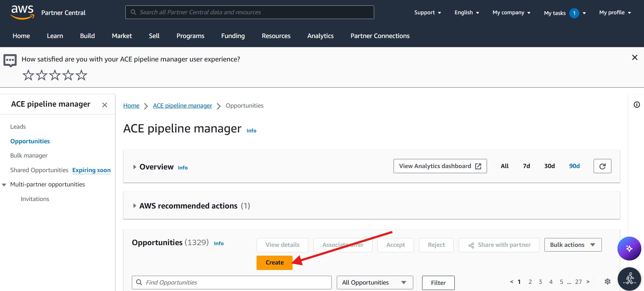
Task: Click View Analytics dashboard button
Action: 440,166
